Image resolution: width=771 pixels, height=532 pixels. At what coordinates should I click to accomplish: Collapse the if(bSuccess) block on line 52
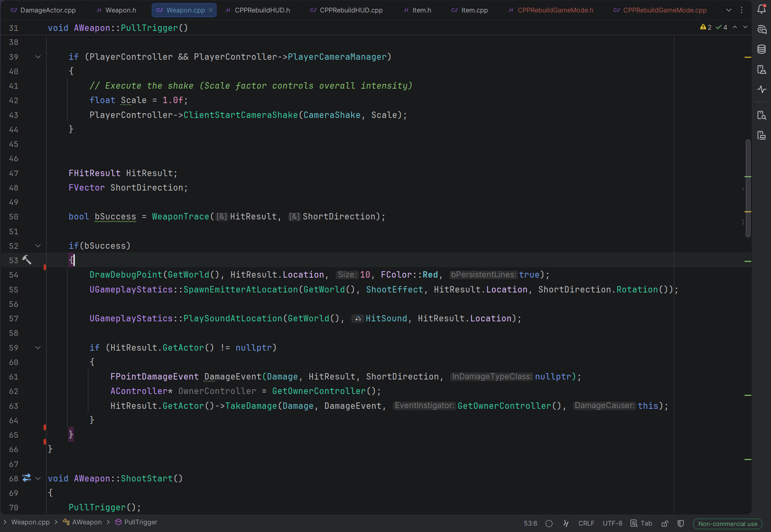[38, 246]
